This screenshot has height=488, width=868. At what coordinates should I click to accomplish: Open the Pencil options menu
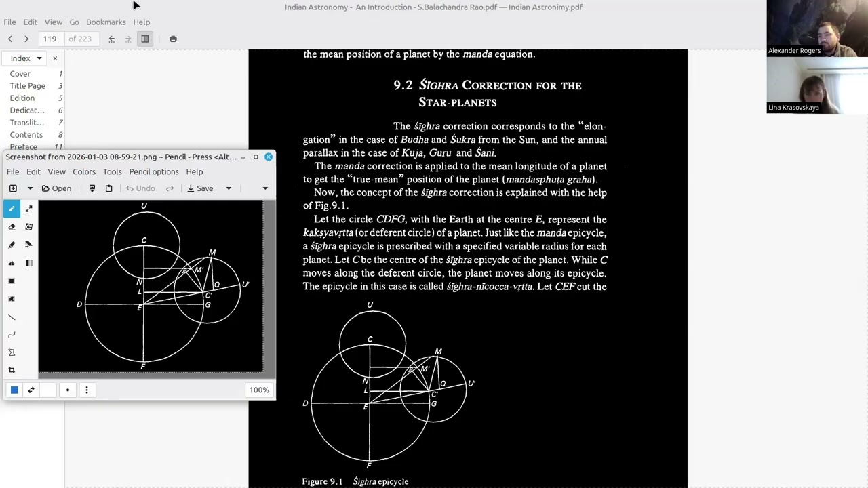coord(154,171)
